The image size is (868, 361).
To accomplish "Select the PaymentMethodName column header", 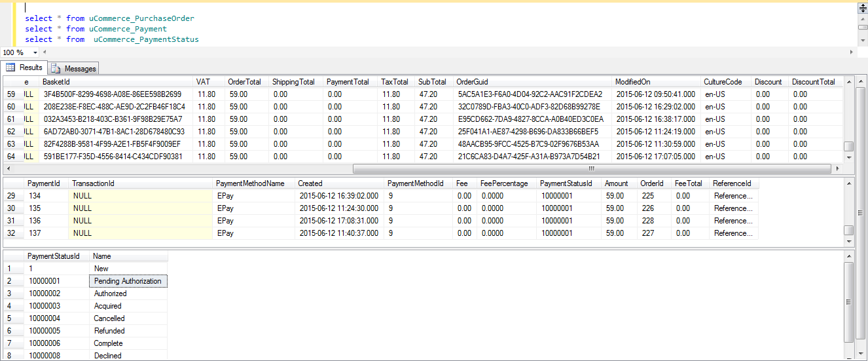I will (253, 183).
